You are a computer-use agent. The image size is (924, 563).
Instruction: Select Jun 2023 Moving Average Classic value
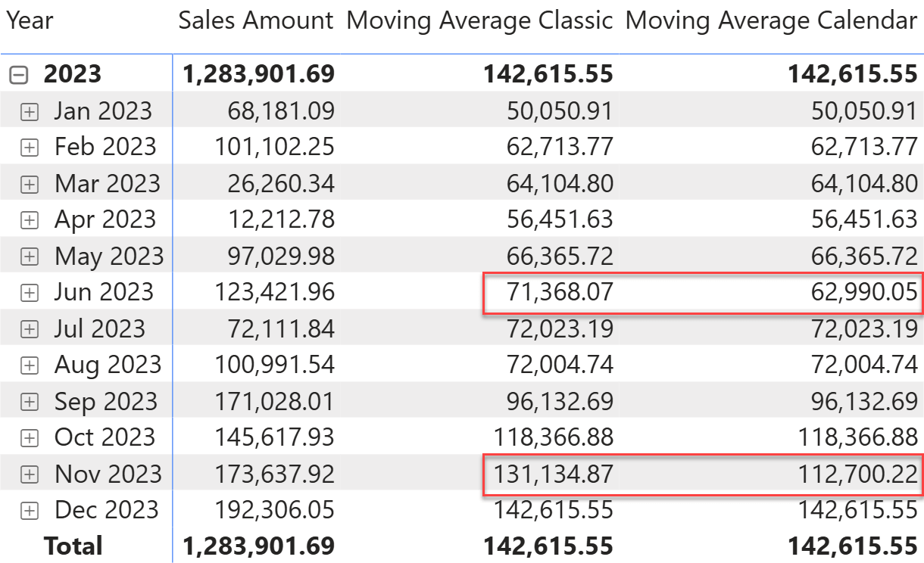coord(553,292)
